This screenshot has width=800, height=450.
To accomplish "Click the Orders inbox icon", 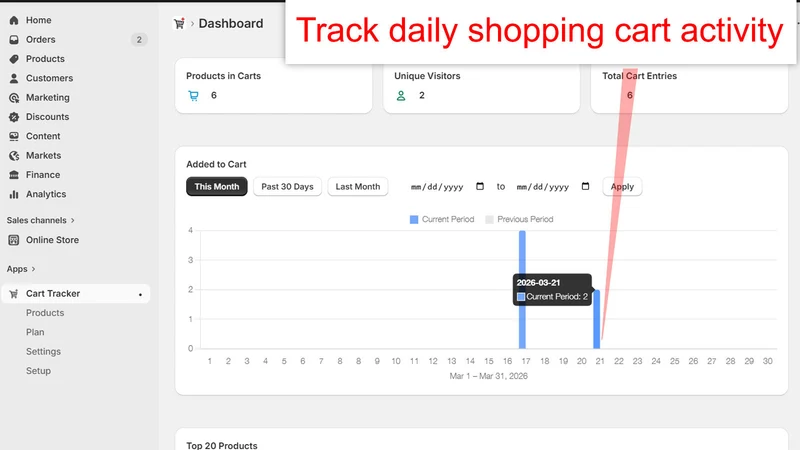I will coord(14,40).
